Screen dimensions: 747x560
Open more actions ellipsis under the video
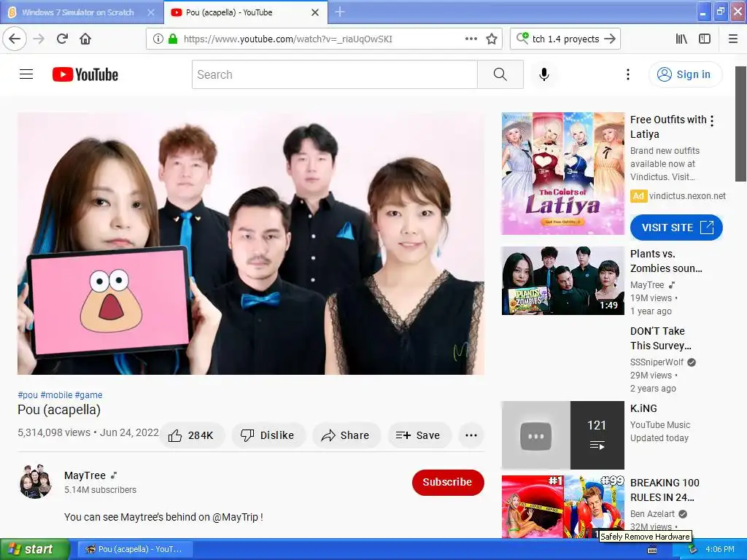471,435
